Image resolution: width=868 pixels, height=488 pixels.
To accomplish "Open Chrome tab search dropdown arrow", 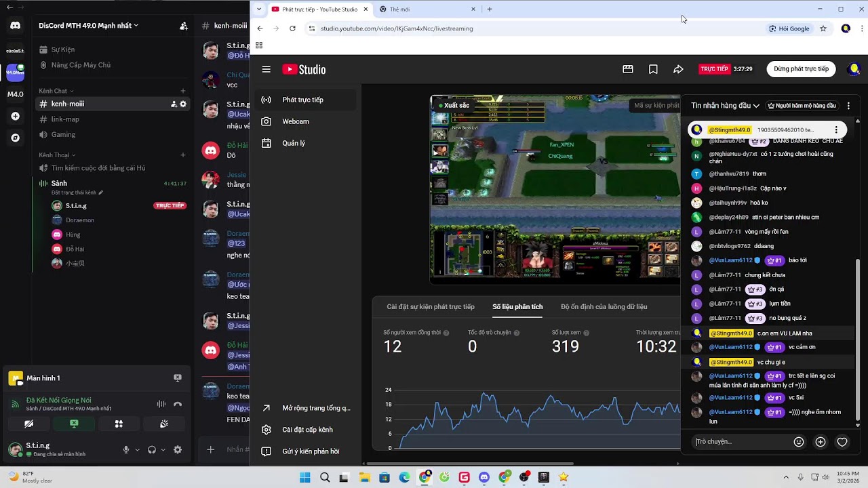I will coord(259,9).
